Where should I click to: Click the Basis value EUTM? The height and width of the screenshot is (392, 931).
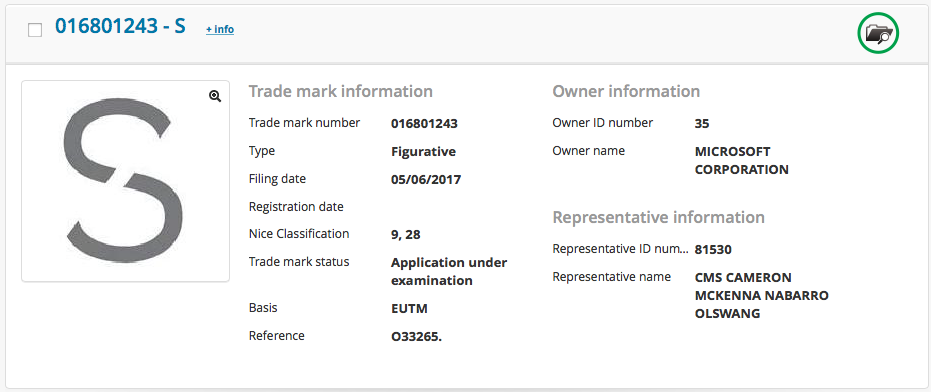click(x=409, y=309)
